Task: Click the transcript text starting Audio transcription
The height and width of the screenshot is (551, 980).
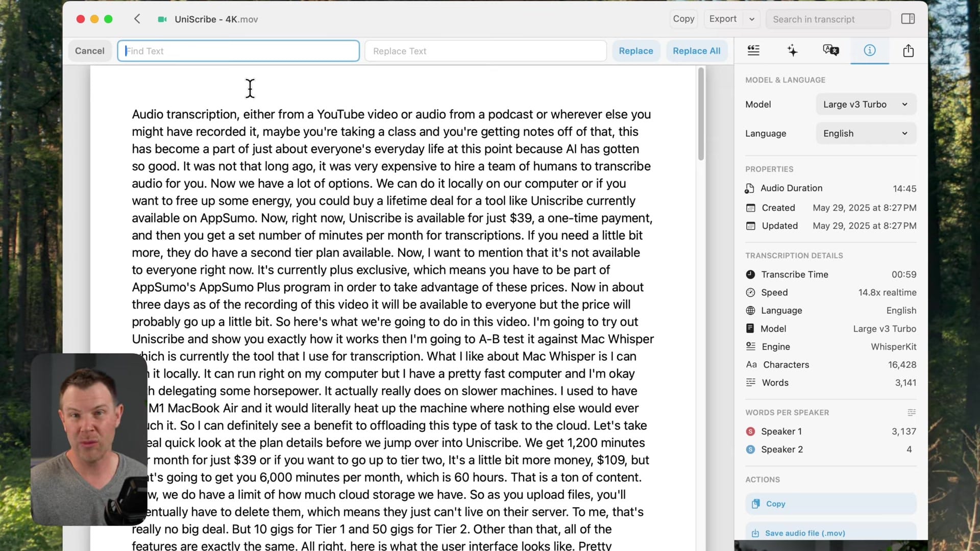Action: [393, 329]
